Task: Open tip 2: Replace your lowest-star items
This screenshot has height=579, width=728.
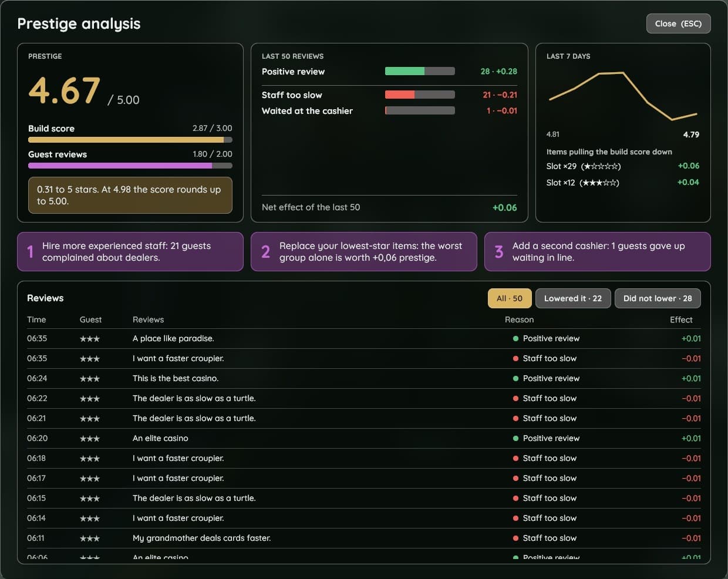Action: click(x=364, y=251)
